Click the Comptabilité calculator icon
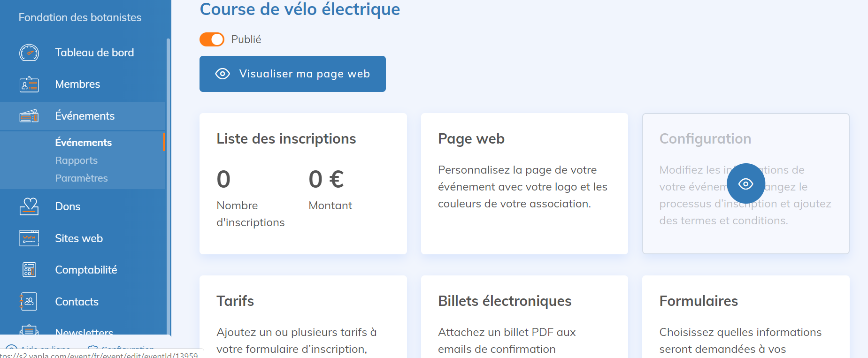868x358 pixels. pyautogui.click(x=29, y=270)
